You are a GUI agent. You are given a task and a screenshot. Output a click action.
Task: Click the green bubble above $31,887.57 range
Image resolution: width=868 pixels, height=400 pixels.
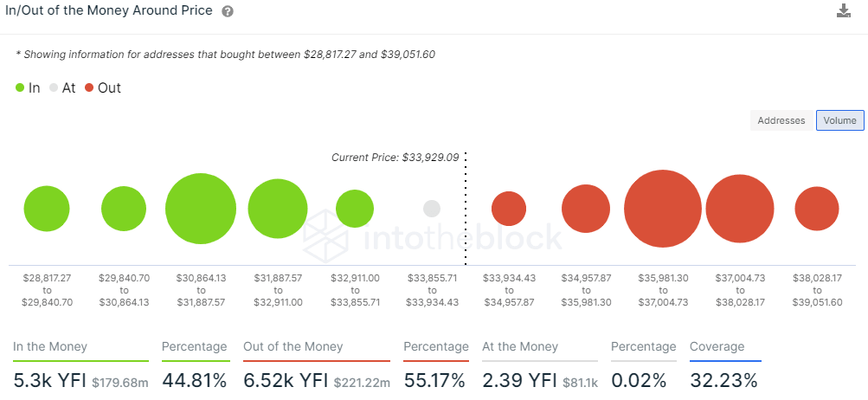(278, 209)
